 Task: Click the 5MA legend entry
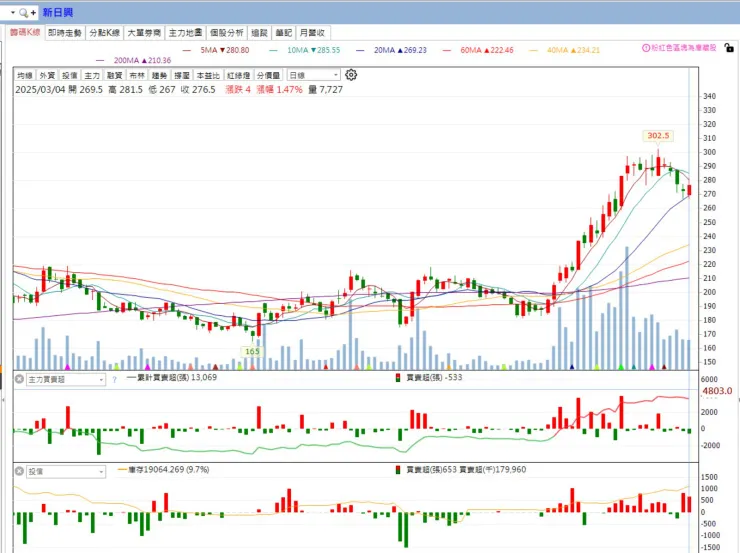click(x=216, y=50)
